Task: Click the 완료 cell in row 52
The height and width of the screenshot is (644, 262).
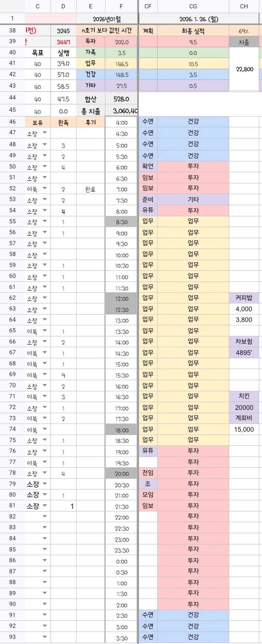Action: 90,190
